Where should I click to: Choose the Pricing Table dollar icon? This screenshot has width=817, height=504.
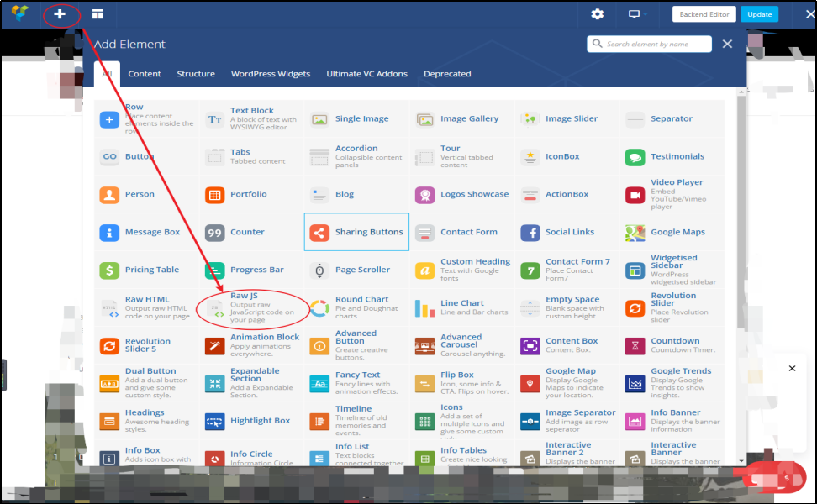pos(109,270)
